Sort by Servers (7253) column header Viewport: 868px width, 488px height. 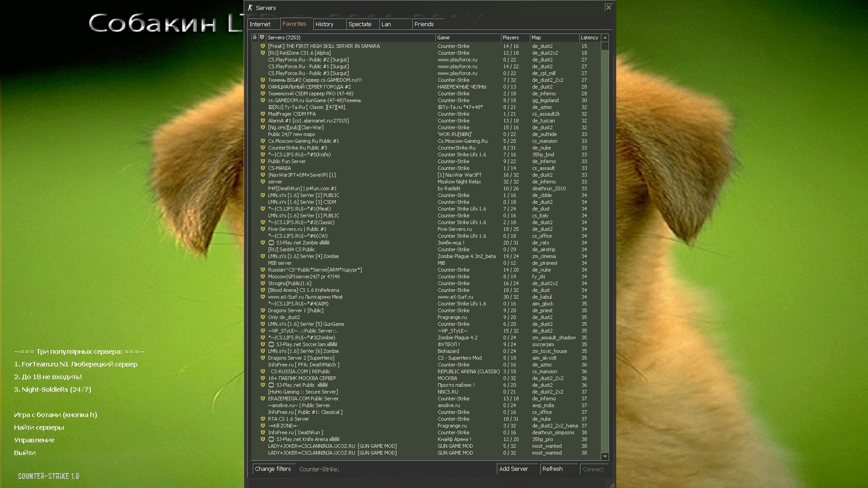pyautogui.click(x=350, y=38)
